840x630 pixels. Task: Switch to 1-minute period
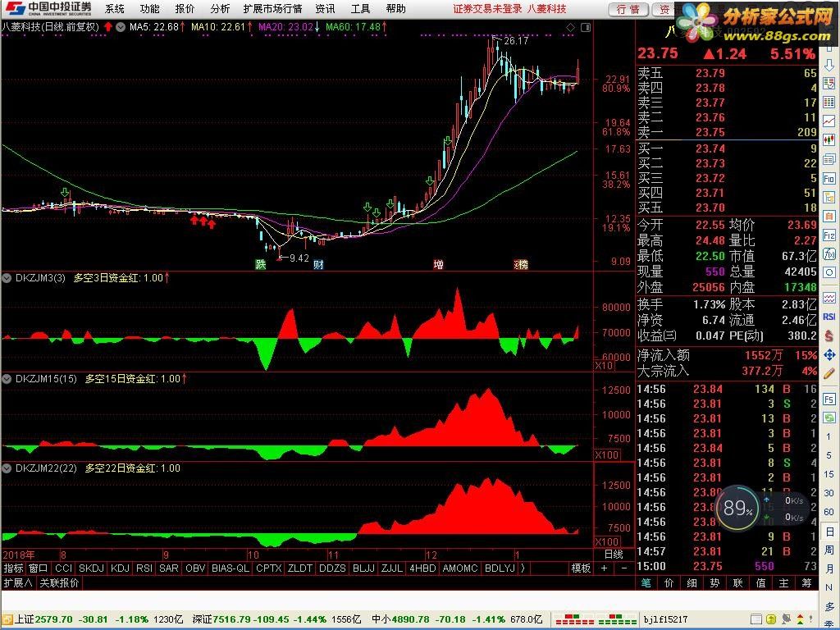(x=829, y=436)
